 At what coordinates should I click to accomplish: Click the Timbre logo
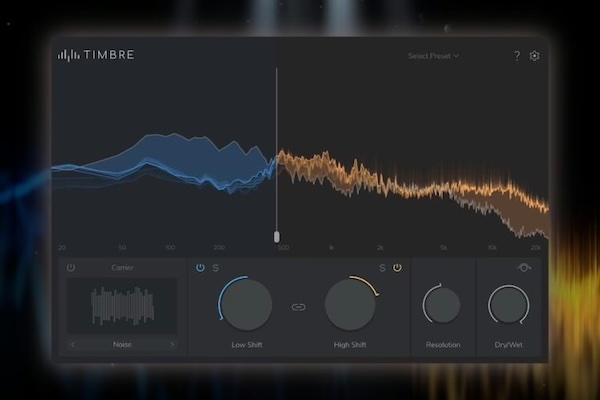[96, 55]
